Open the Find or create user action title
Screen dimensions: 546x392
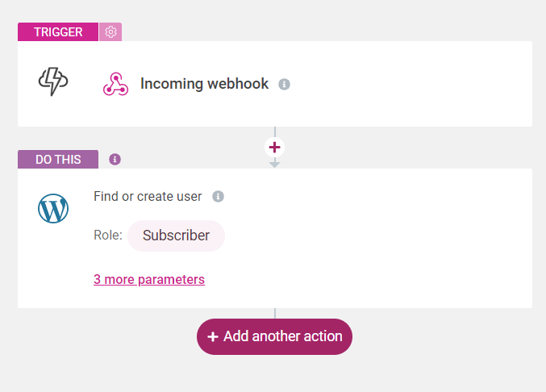click(148, 196)
